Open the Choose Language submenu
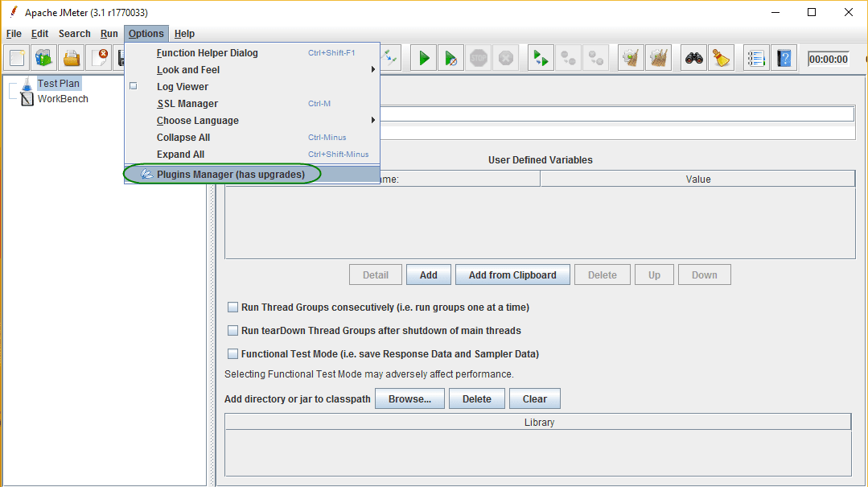This screenshot has height=487, width=868. [x=198, y=120]
